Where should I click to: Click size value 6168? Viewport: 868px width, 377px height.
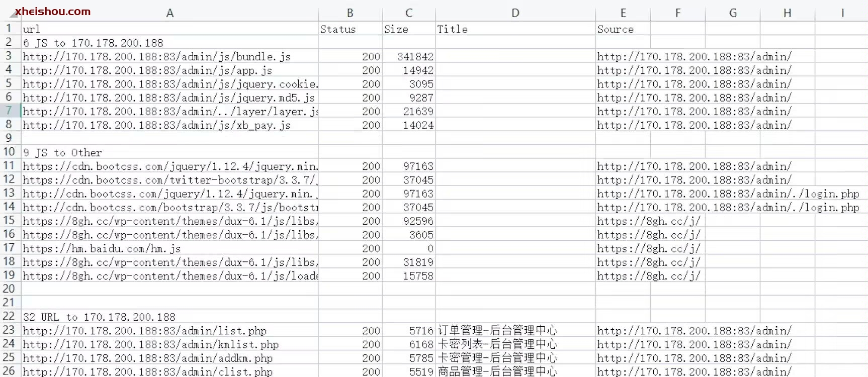coord(409,344)
